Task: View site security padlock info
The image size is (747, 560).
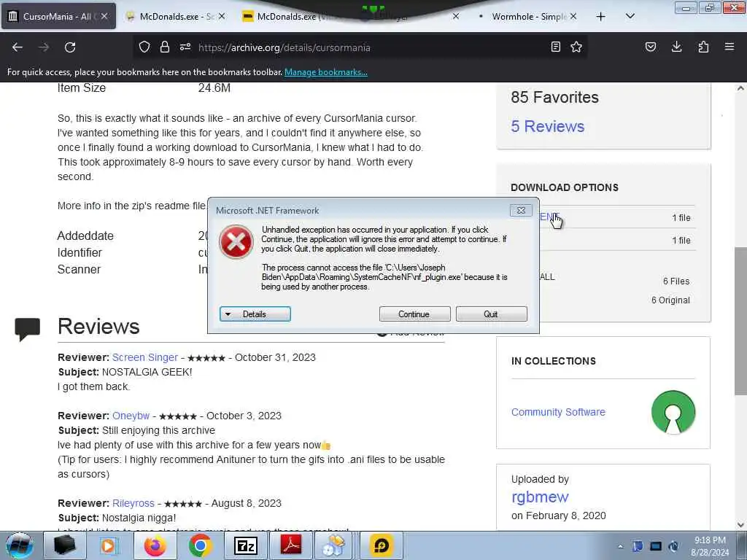Action: (x=165, y=47)
